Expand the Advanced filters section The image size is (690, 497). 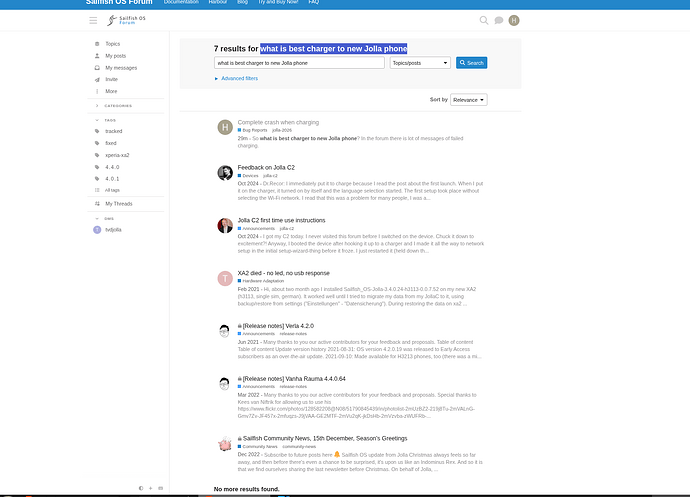tap(236, 78)
